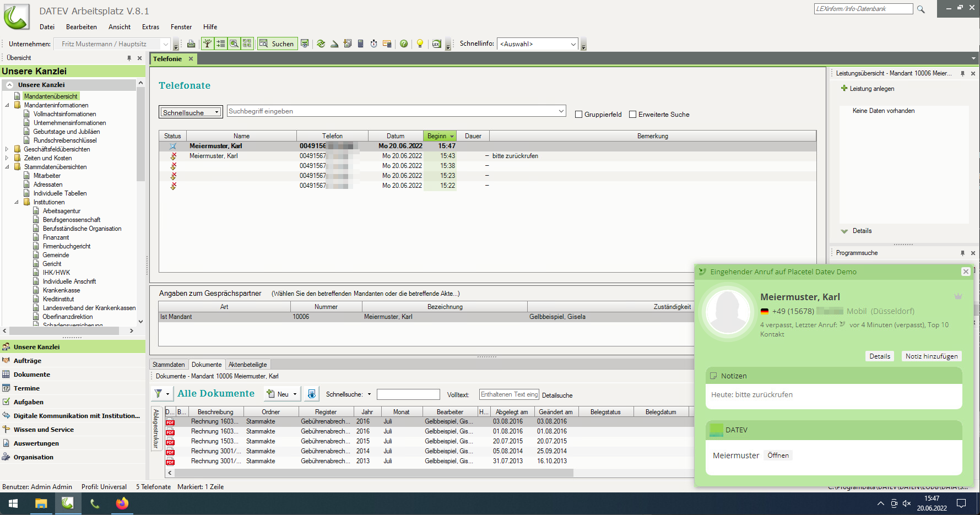Screen dimensions: 980x515
Task: Enable the Erweiterte Suche checkbox
Action: 632,115
